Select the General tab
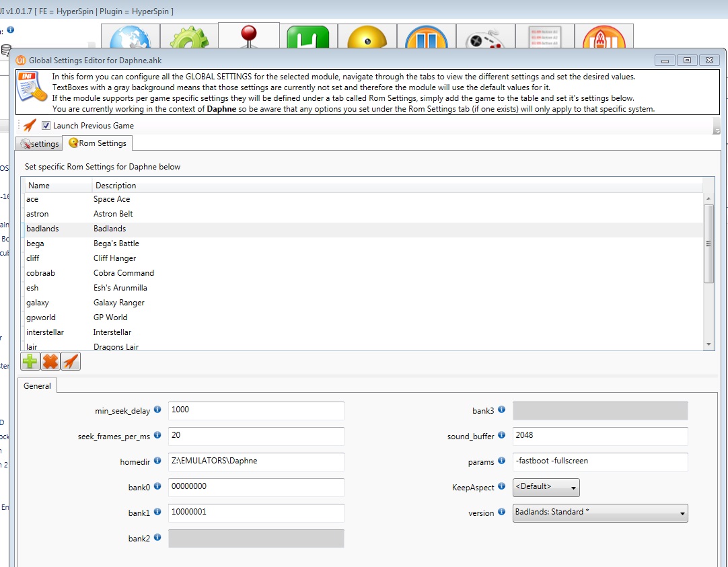 click(38, 386)
